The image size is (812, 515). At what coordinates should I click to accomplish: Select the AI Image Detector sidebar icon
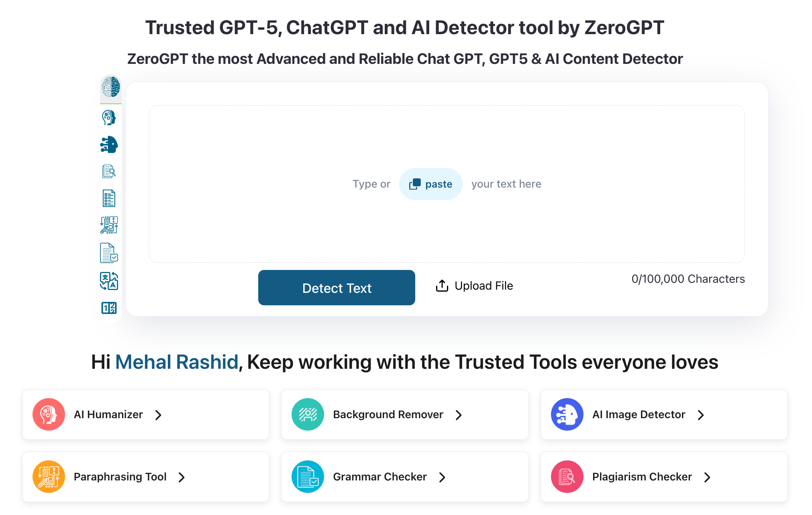coord(110,145)
